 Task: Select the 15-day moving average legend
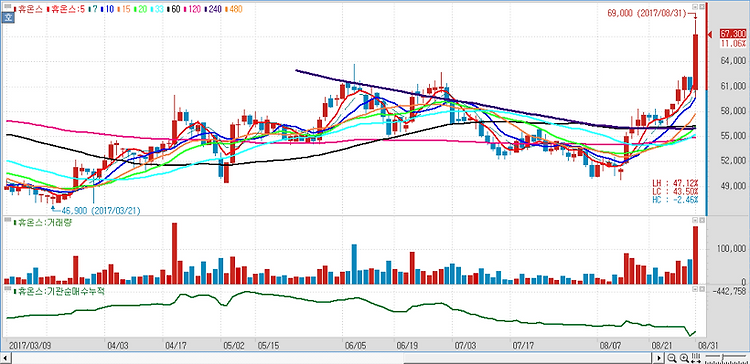pyautogui.click(x=123, y=9)
